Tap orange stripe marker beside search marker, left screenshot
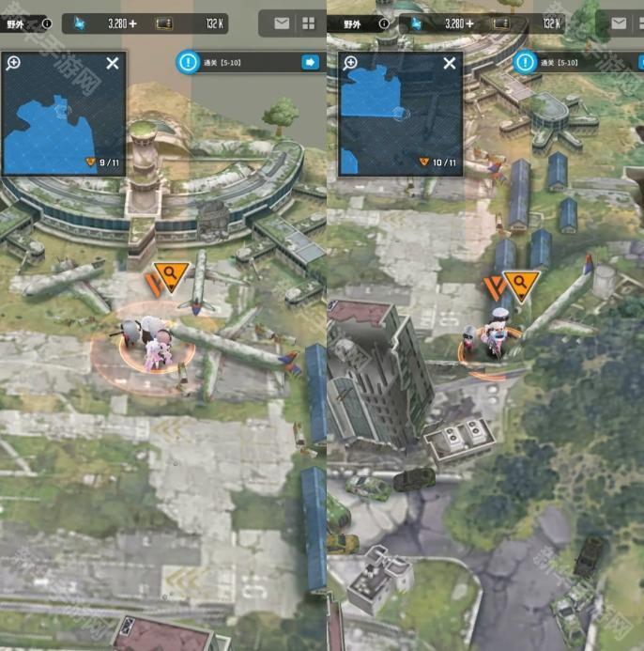Viewport: 644px width, 651px height. pos(152,284)
